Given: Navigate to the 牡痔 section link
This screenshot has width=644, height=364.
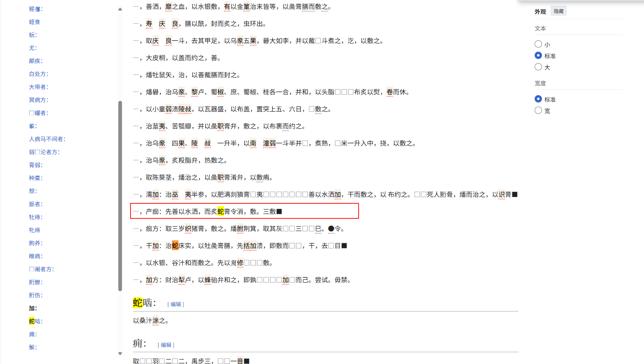Looking at the screenshot, I should click(36, 217).
